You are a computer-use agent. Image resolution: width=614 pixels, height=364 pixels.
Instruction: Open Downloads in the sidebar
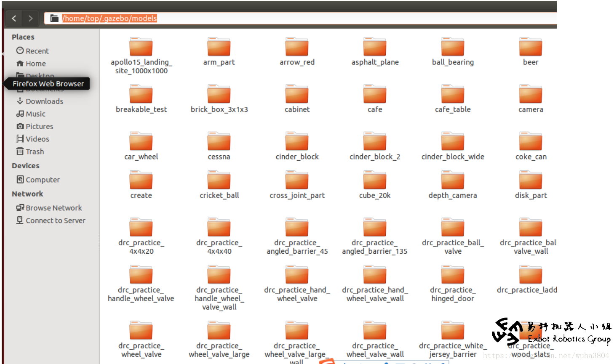pos(40,101)
